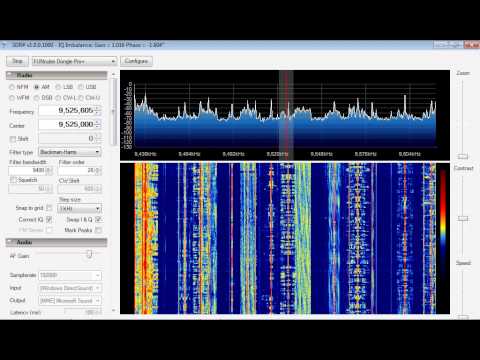Open the audio Output dropdown

70,301
